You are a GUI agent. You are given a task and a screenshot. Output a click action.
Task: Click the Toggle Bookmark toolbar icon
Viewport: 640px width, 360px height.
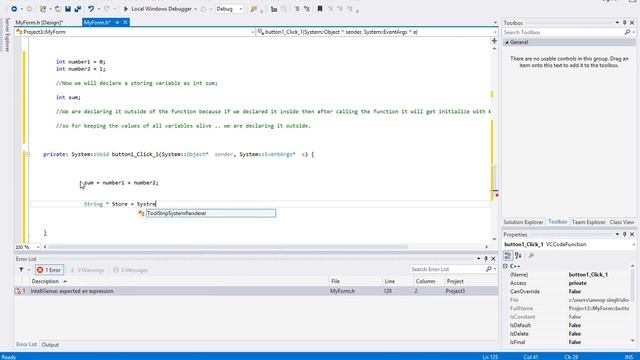click(320, 9)
